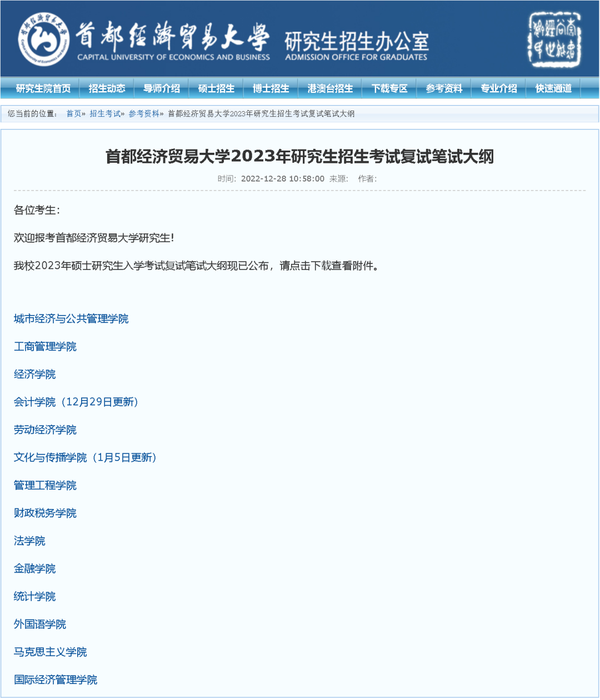
Task: Open the 国际经济管理学院 link
Action: tap(56, 680)
